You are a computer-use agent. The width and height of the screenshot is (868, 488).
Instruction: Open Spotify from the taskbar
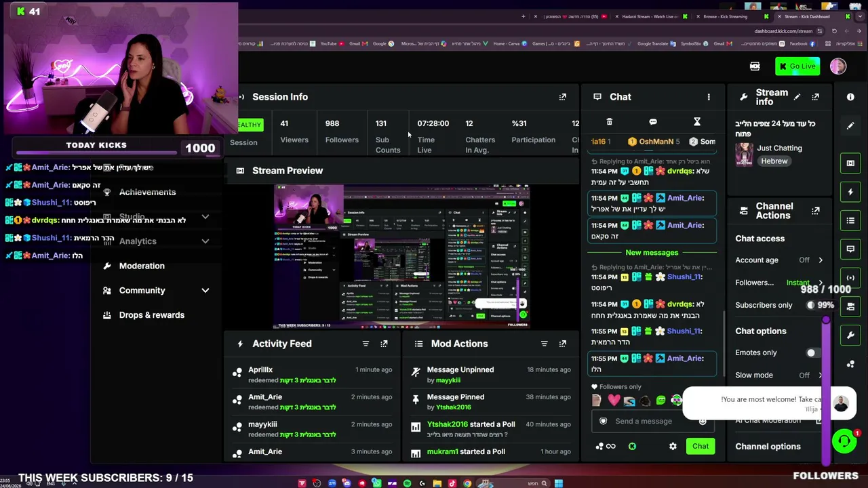coord(407,483)
